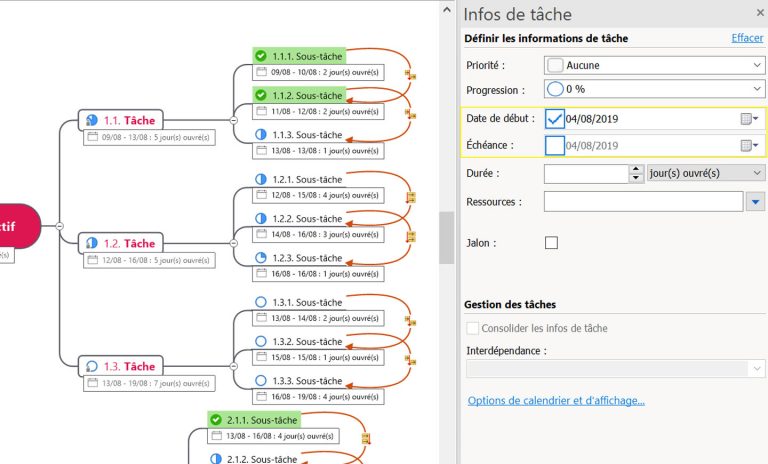This screenshot has width=768, height=464.
Task: Click the calendar icon under task 1.1
Action: (93, 137)
